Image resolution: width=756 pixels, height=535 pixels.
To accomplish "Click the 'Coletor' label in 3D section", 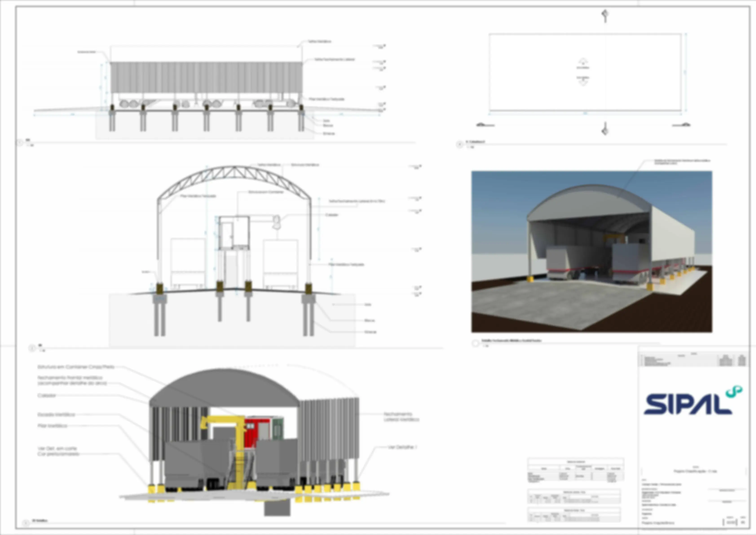I will [46, 395].
